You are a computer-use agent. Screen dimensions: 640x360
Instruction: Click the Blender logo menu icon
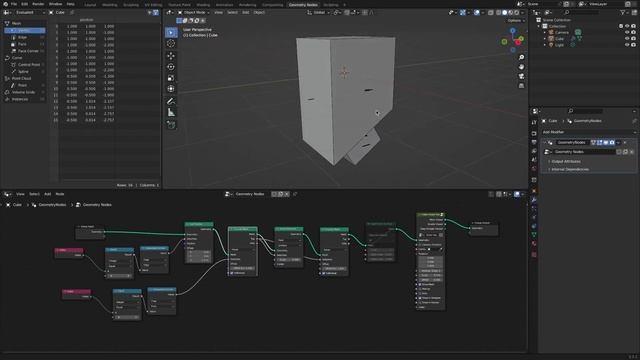(x=5, y=4)
